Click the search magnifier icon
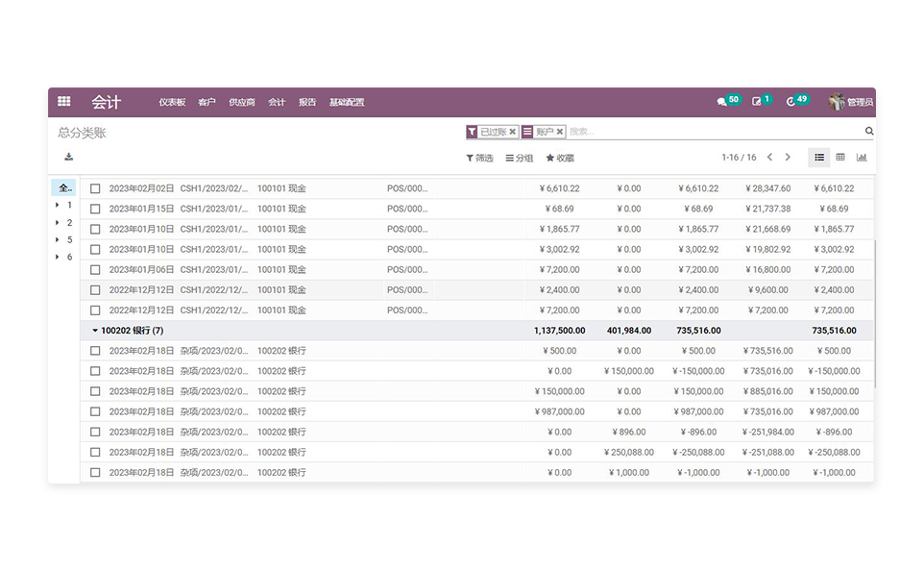This screenshot has height=570, width=924. pos(869,132)
